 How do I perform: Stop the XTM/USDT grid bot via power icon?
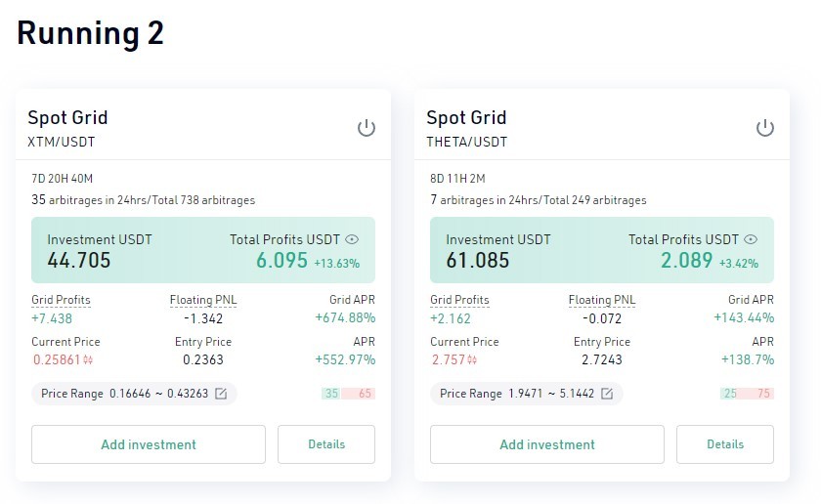(366, 128)
